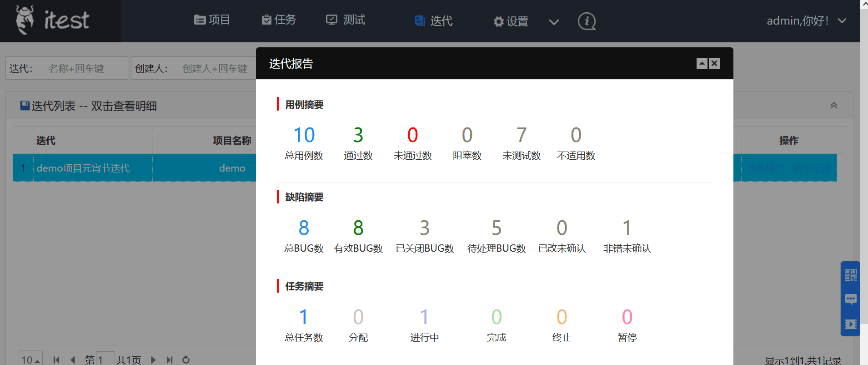Open the 项目 menu
The height and width of the screenshot is (365, 868).
(x=212, y=20)
